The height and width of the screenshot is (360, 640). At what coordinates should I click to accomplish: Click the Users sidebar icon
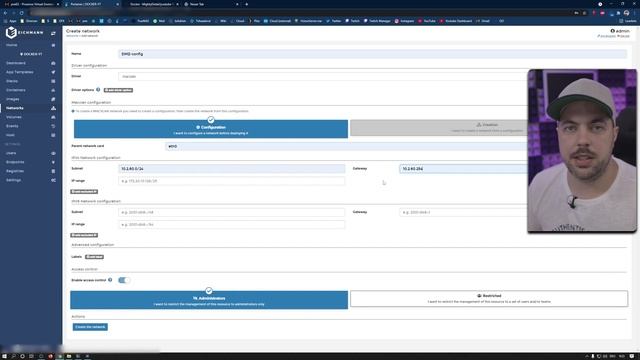(x=53, y=153)
